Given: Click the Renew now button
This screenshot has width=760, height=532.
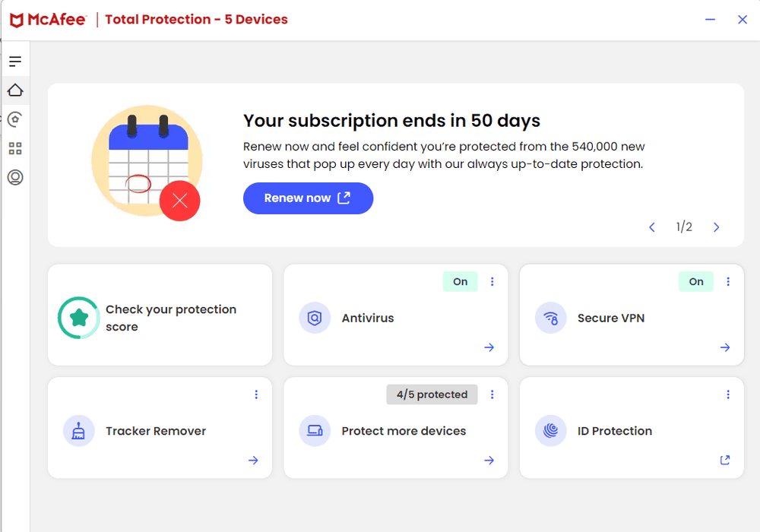Looking at the screenshot, I should pyautogui.click(x=309, y=198).
